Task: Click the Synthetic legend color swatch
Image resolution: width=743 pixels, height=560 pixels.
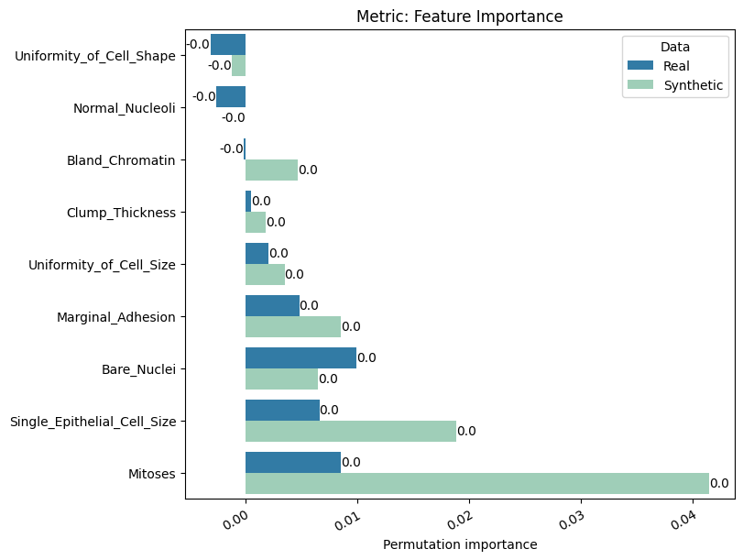Action: [640, 85]
